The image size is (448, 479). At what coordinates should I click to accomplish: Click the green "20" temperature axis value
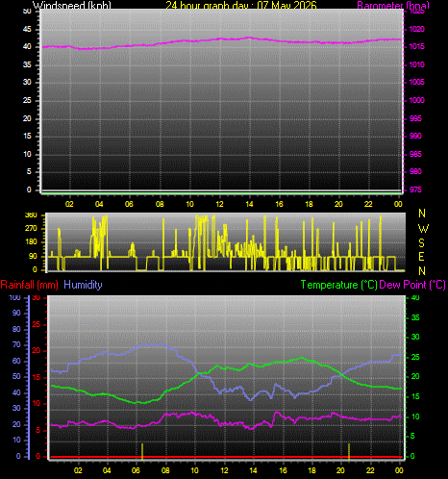415,376
